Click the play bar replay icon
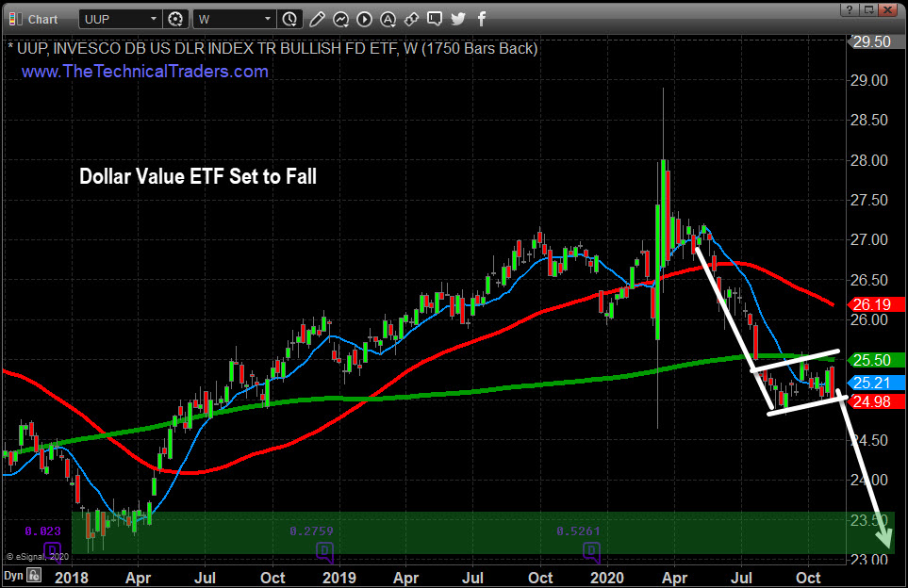The image size is (908, 588). point(364,19)
